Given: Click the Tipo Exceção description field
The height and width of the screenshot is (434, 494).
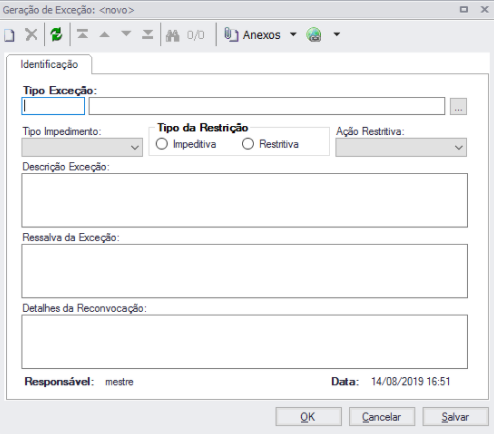Looking at the screenshot, I should click(x=267, y=106).
